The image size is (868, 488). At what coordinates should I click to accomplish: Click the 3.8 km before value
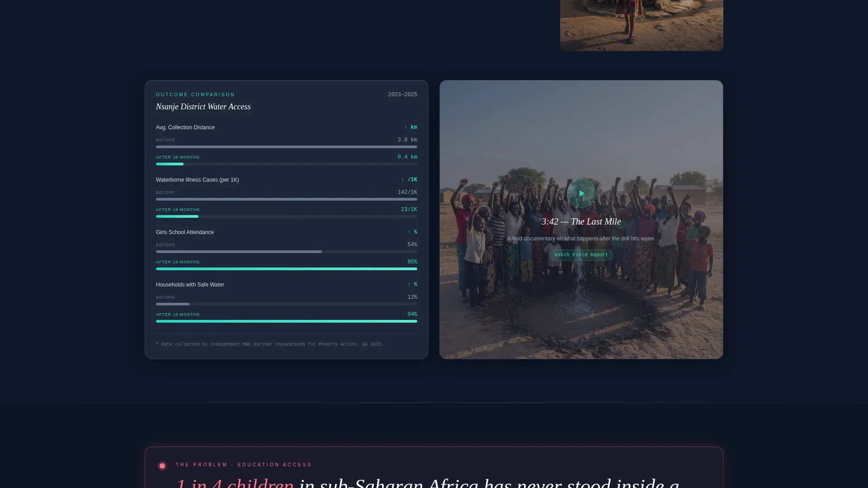point(407,140)
